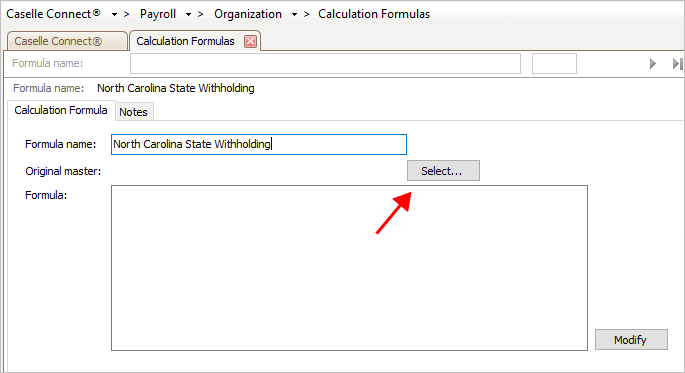This screenshot has width=685, height=373.
Task: Jump to last formula record arrow
Action: [677, 64]
